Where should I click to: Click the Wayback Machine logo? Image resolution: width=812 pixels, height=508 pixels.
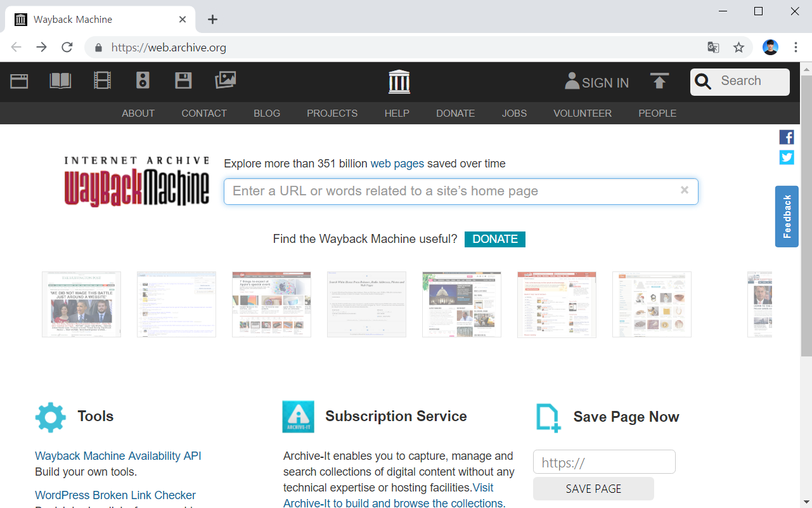coord(136,181)
